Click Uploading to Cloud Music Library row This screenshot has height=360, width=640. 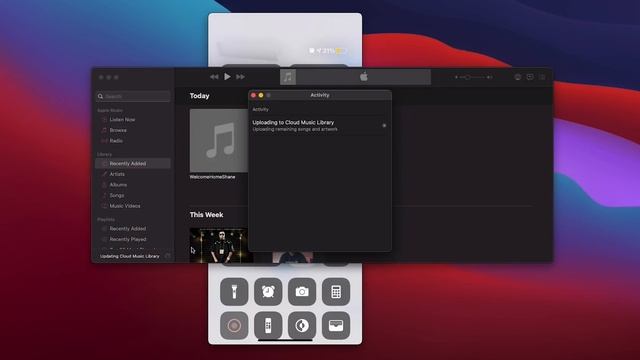(x=320, y=126)
